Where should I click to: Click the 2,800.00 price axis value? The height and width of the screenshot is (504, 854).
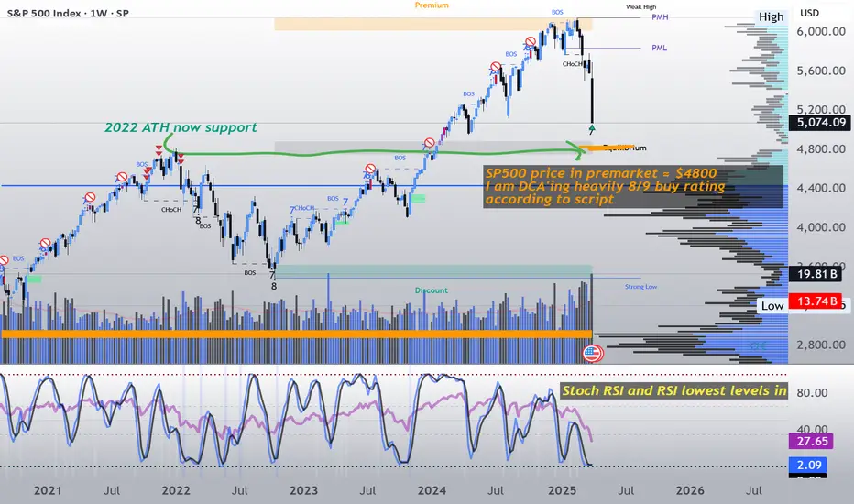pos(821,345)
